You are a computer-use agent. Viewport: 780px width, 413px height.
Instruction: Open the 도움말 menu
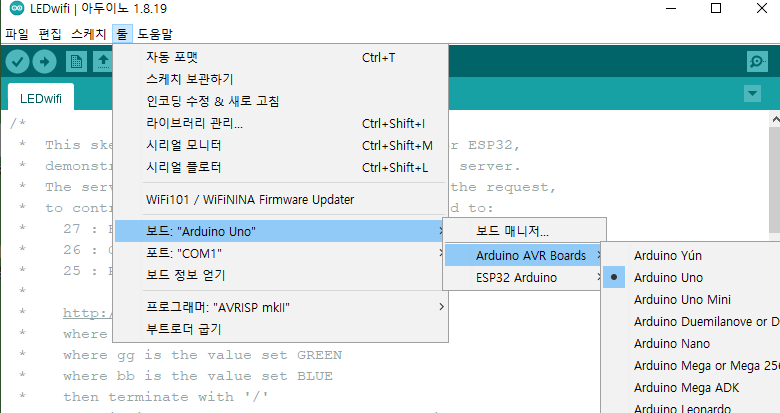pyautogui.click(x=155, y=34)
